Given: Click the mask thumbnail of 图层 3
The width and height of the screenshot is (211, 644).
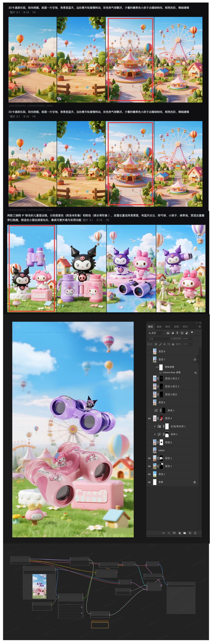Looking at the screenshot, I should [161, 458].
